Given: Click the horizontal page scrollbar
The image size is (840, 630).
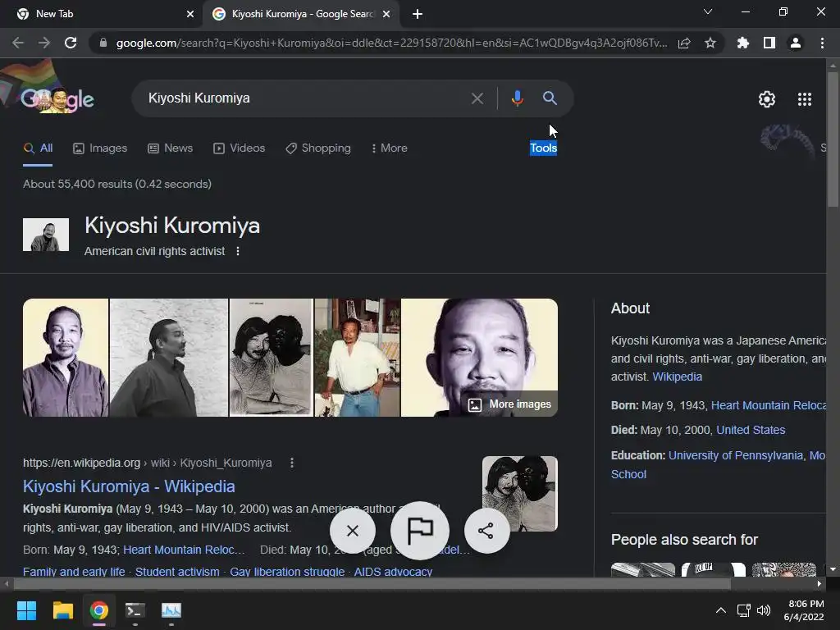Looking at the screenshot, I should click(372, 584).
